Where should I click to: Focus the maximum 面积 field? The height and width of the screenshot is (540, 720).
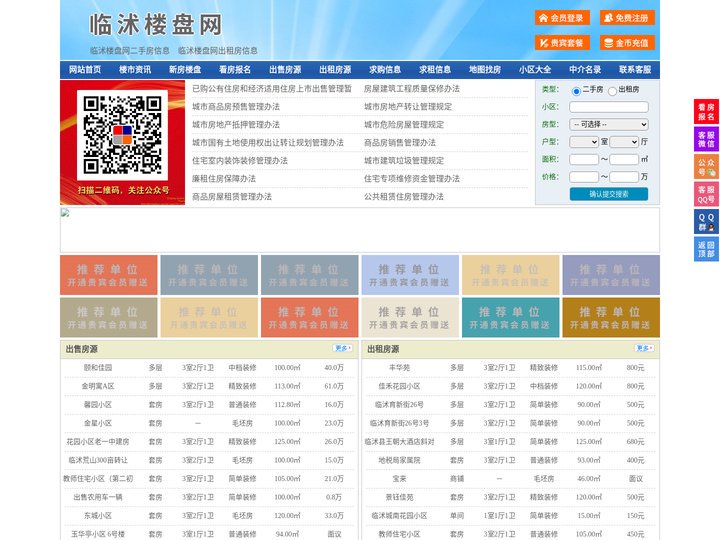click(x=624, y=159)
